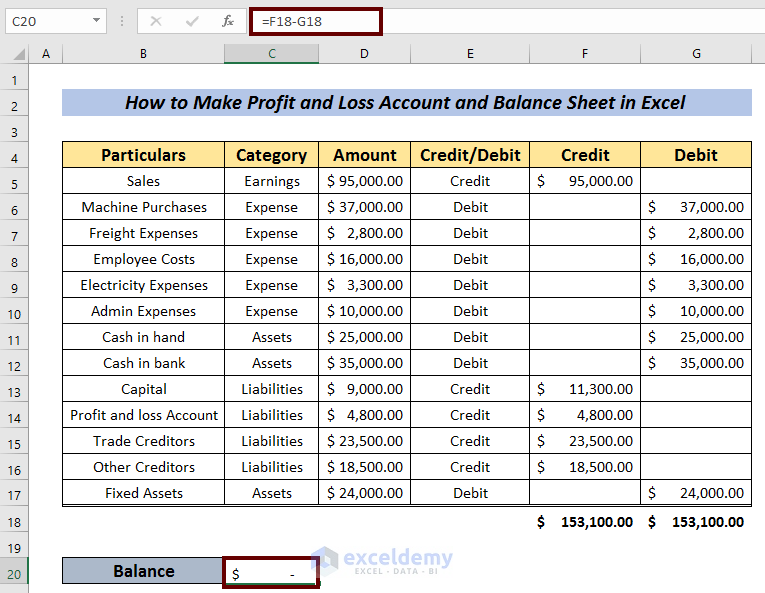
Task: Select Liabilities cell in Trade Creditors row
Action: [x=272, y=441]
